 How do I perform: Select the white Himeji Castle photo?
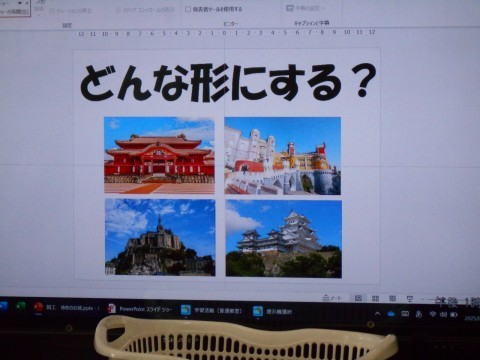tap(284, 238)
